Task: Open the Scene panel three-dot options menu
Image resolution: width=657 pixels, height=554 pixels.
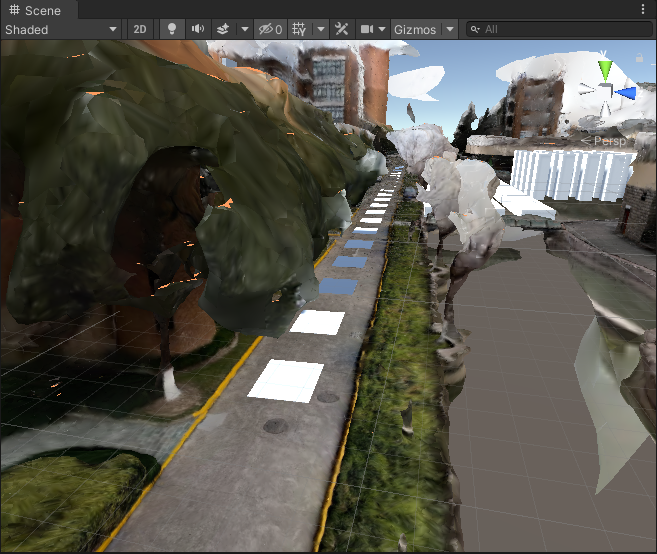Action: pyautogui.click(x=642, y=10)
